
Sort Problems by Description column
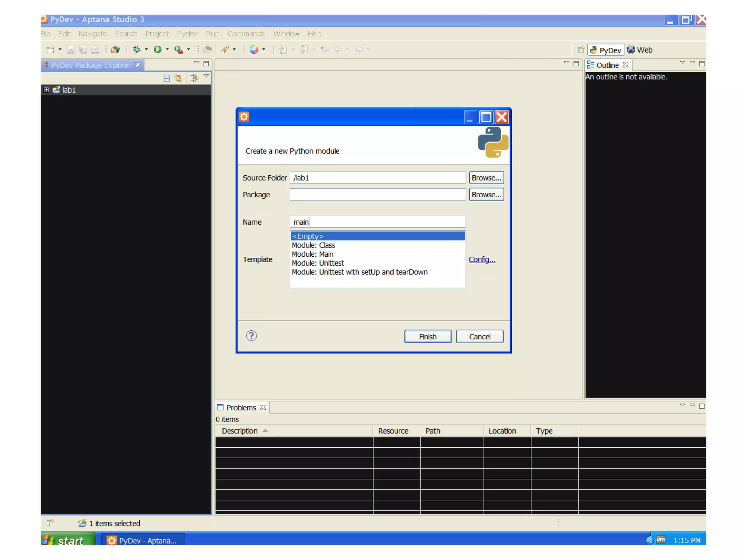coord(294,431)
